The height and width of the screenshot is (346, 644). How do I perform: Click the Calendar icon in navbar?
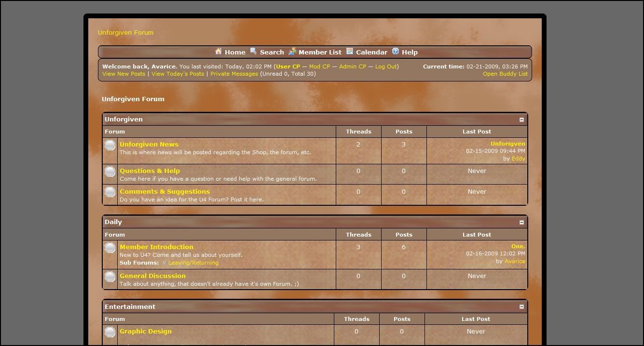point(350,52)
